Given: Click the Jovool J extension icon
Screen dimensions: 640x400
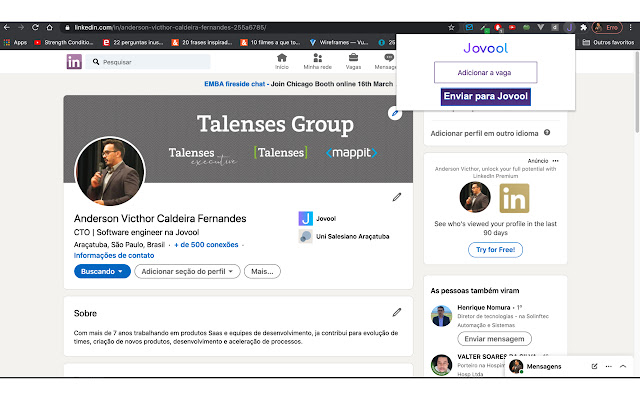Looking at the screenshot, I should point(569,27).
